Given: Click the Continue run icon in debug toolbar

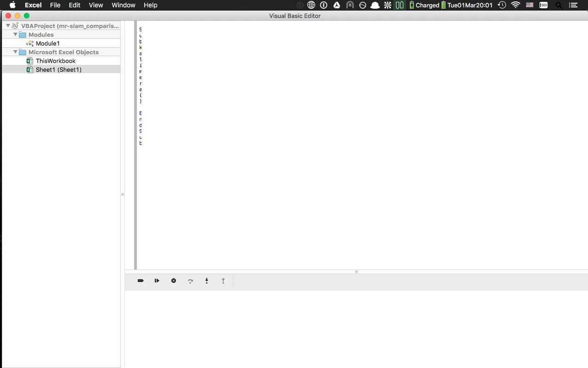Looking at the screenshot, I should click(157, 281).
